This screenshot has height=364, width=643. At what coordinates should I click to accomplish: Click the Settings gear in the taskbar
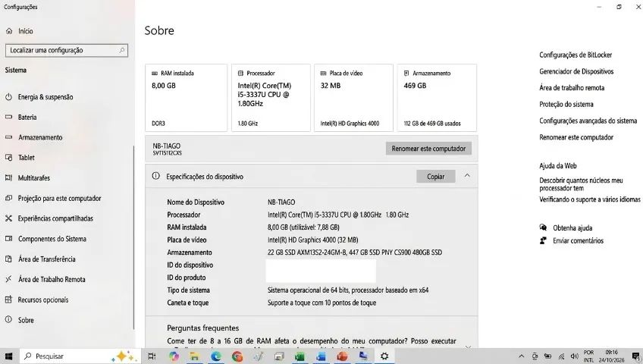pos(384,356)
